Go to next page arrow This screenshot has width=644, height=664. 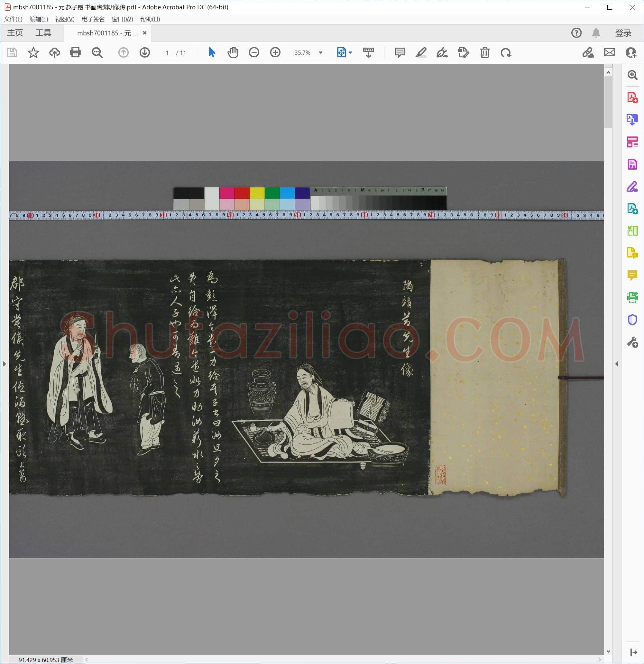pyautogui.click(x=144, y=52)
